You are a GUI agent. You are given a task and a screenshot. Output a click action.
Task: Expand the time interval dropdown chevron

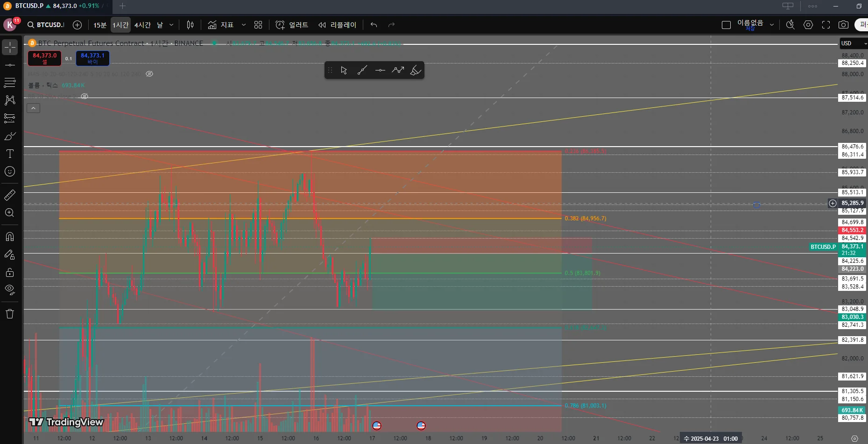point(171,25)
